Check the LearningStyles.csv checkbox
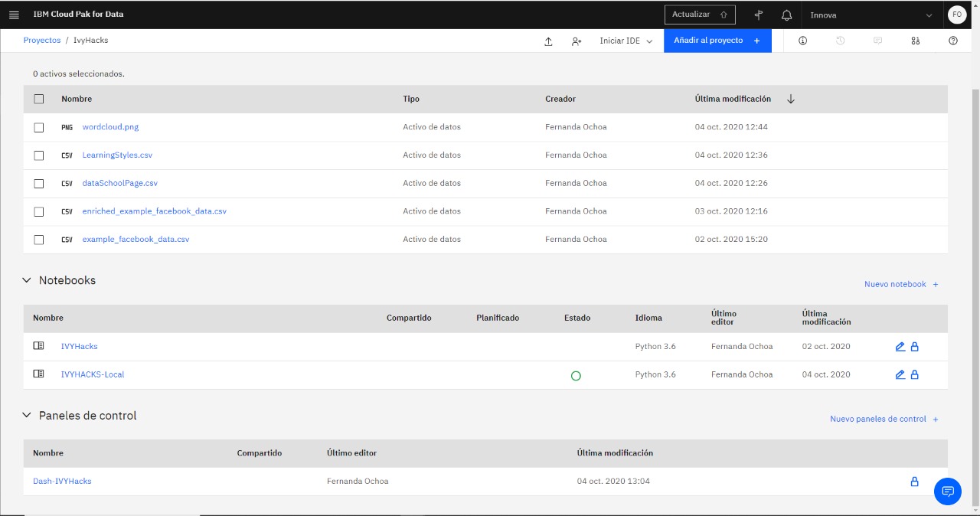 point(39,155)
